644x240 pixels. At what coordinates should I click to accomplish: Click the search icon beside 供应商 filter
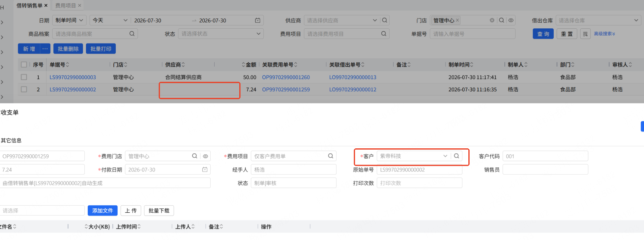point(385,20)
